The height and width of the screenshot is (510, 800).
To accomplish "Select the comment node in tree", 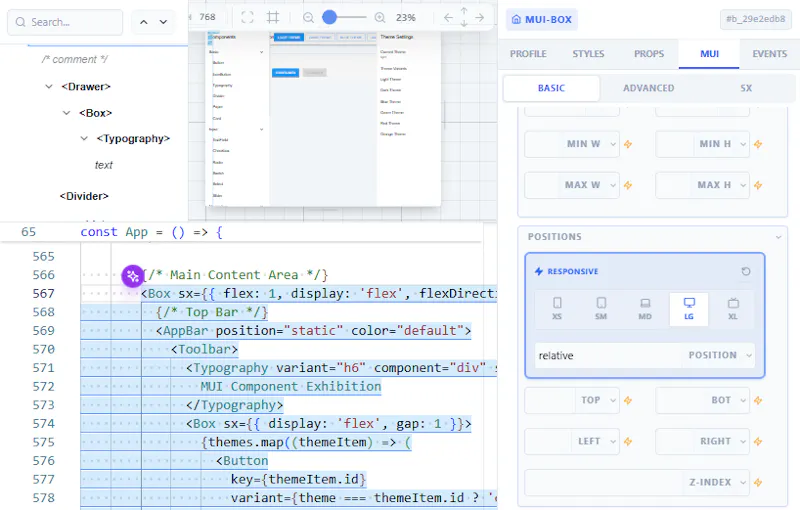I will (x=74, y=59).
